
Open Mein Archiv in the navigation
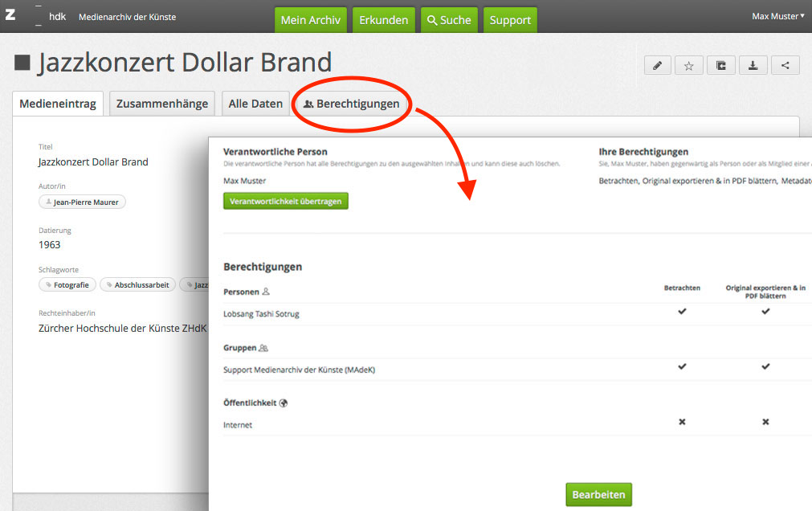(310, 20)
